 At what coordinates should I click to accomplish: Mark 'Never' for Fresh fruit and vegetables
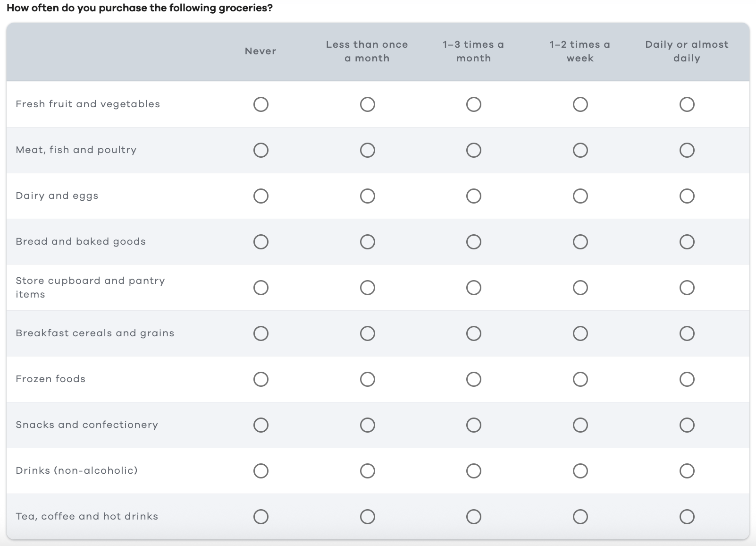coord(261,104)
